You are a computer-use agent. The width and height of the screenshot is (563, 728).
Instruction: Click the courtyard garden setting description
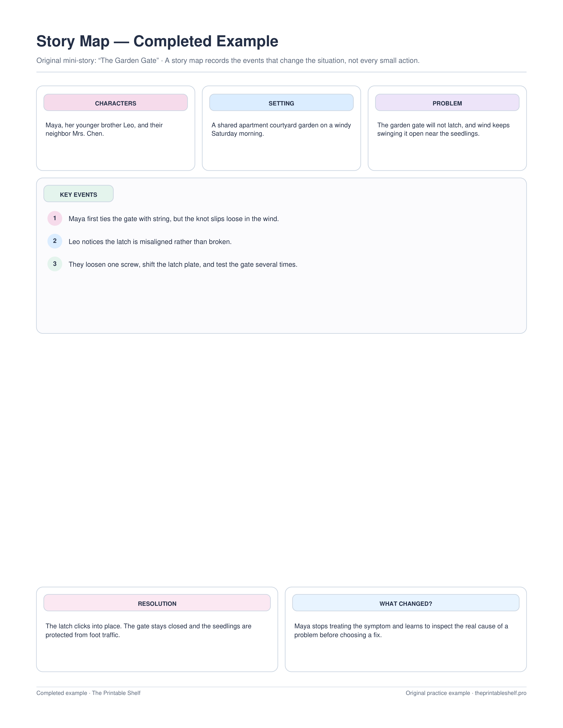pos(281,129)
